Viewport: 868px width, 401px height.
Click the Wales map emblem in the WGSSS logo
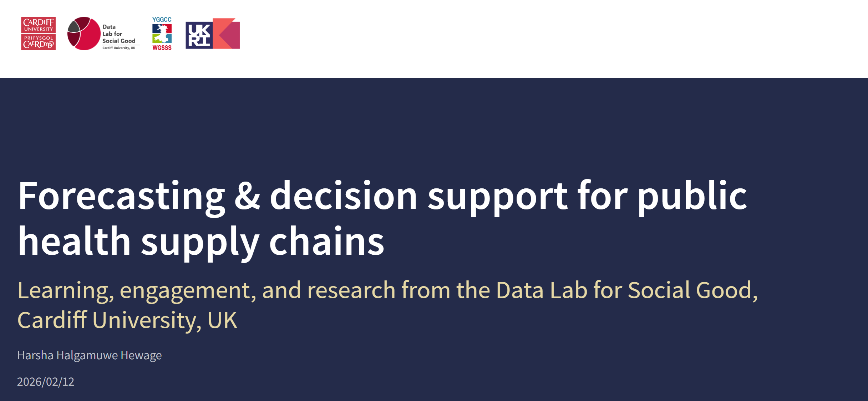point(162,34)
